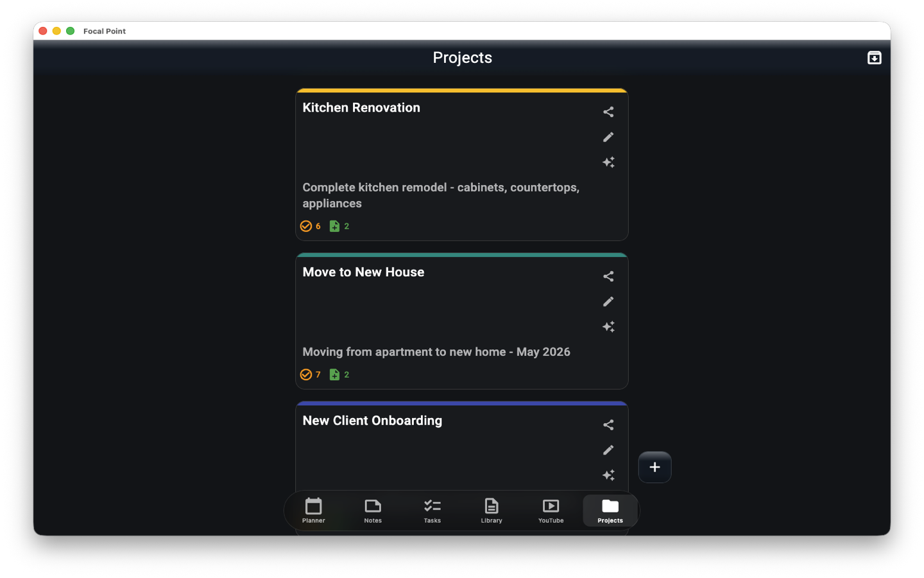Share the Move to New House project
The height and width of the screenshot is (578, 924).
(608, 276)
